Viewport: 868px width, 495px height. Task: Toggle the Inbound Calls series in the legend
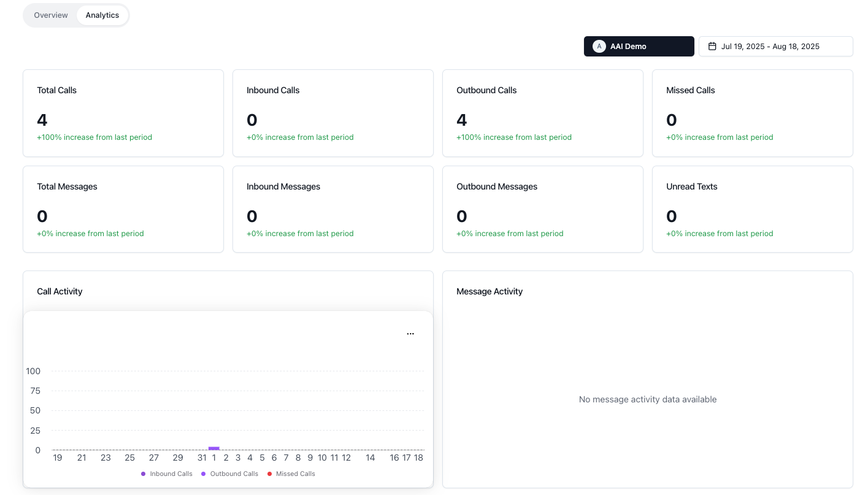166,473
